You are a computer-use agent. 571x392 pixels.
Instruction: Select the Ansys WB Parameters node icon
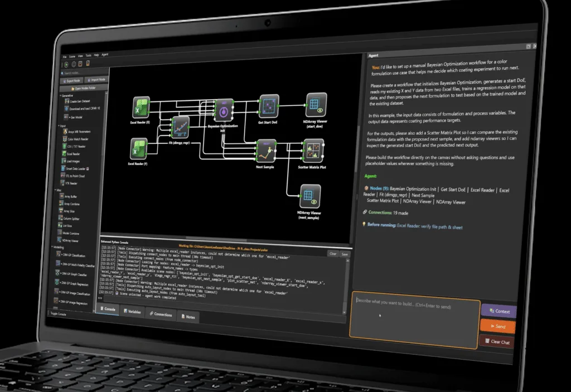click(x=66, y=132)
